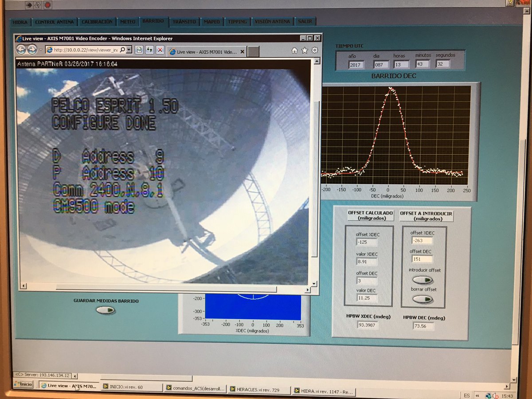
Task: Toggle the GUARDAR MEDIDAS BARRIDO switch
Action: pos(105,310)
